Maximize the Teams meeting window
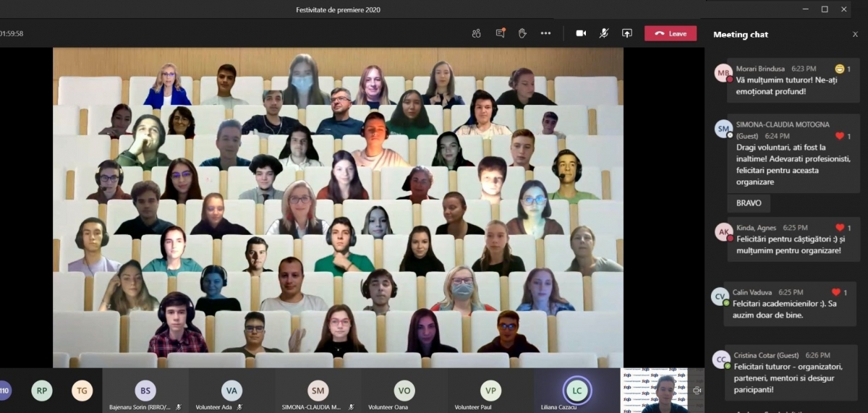 [x=825, y=9]
